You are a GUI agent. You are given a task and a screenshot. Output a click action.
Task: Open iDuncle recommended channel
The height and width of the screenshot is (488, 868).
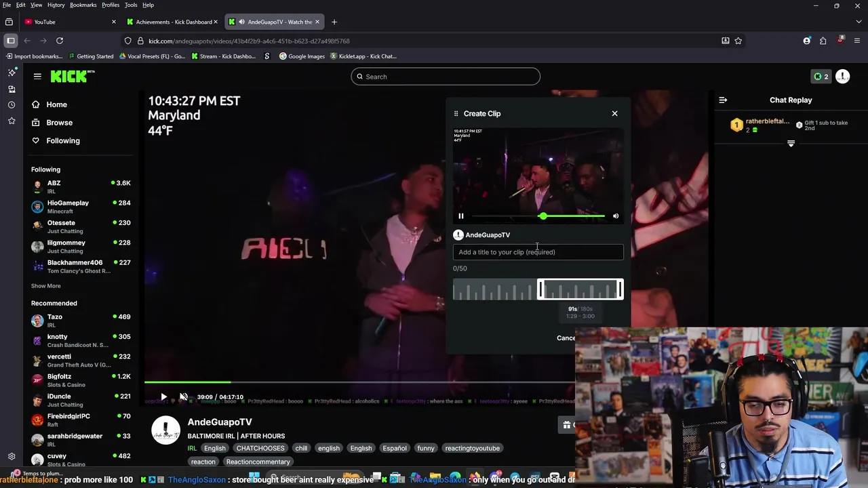coord(81,400)
